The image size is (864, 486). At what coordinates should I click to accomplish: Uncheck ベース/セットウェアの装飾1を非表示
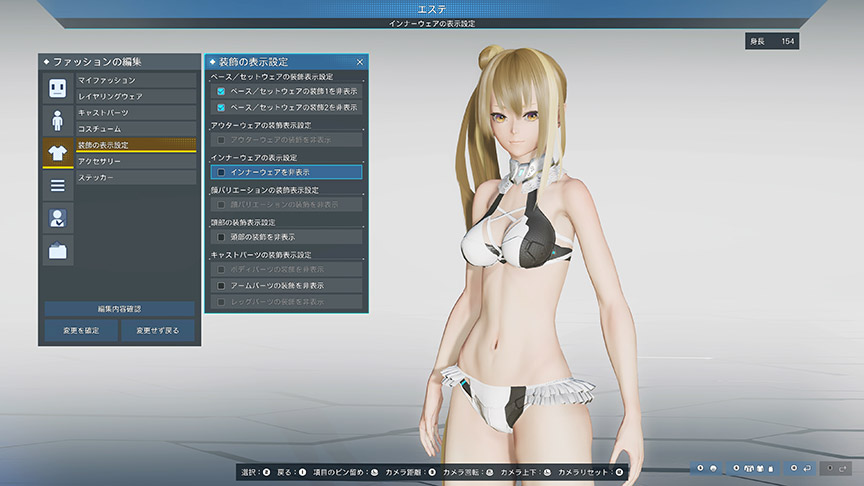pos(221,91)
